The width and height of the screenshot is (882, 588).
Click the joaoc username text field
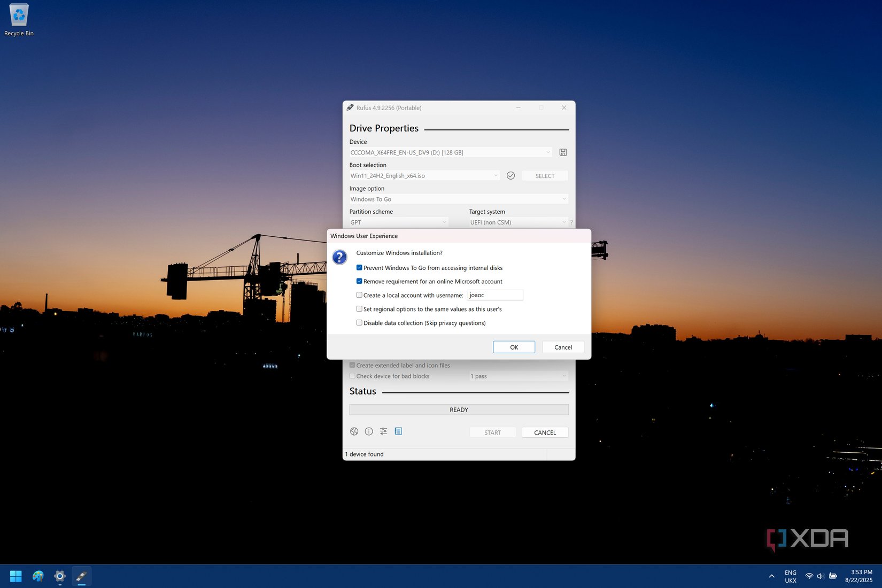[x=495, y=295]
